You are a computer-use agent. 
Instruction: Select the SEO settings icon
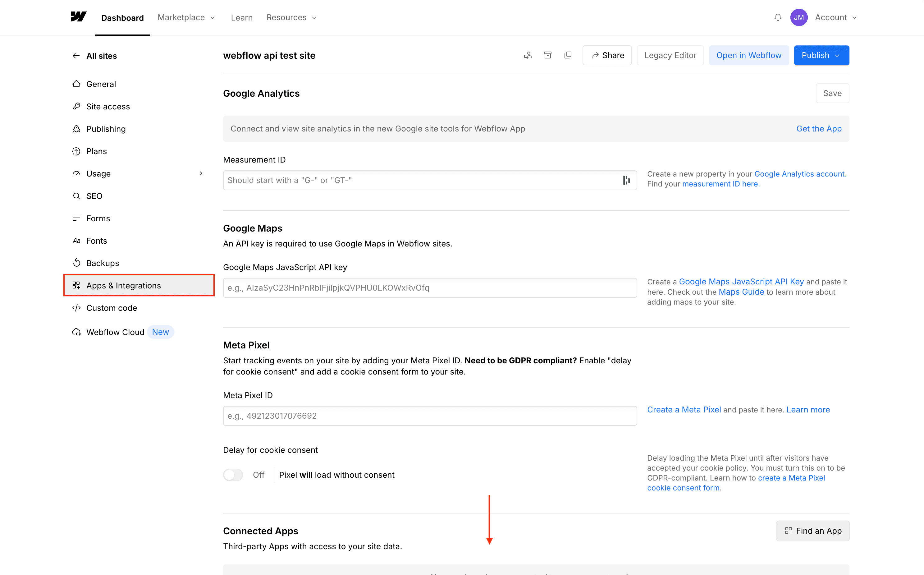[76, 196]
